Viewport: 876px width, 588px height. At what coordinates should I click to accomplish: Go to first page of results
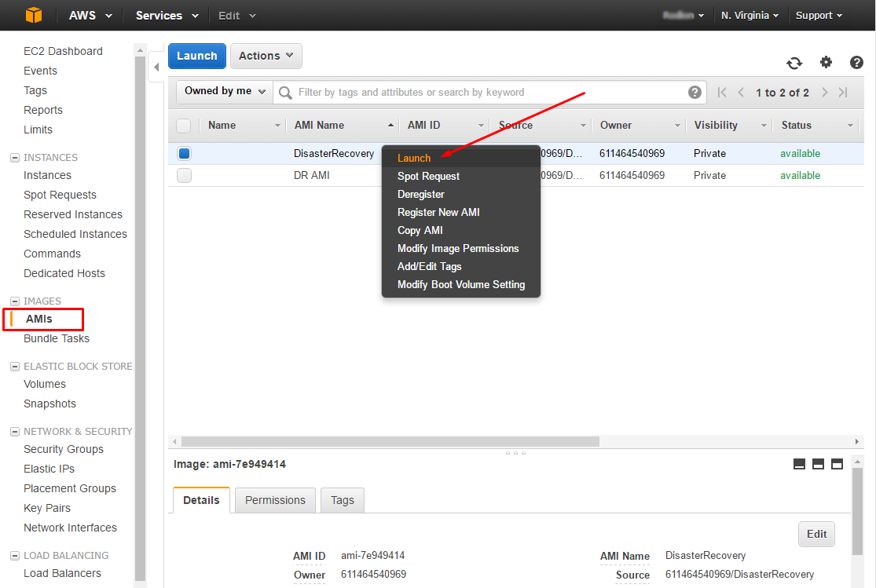tap(722, 92)
